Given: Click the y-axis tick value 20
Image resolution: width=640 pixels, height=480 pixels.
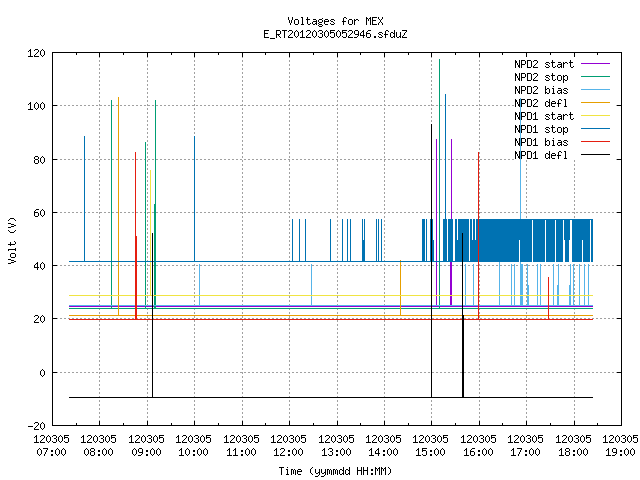Looking at the screenshot, I should coord(40,319).
